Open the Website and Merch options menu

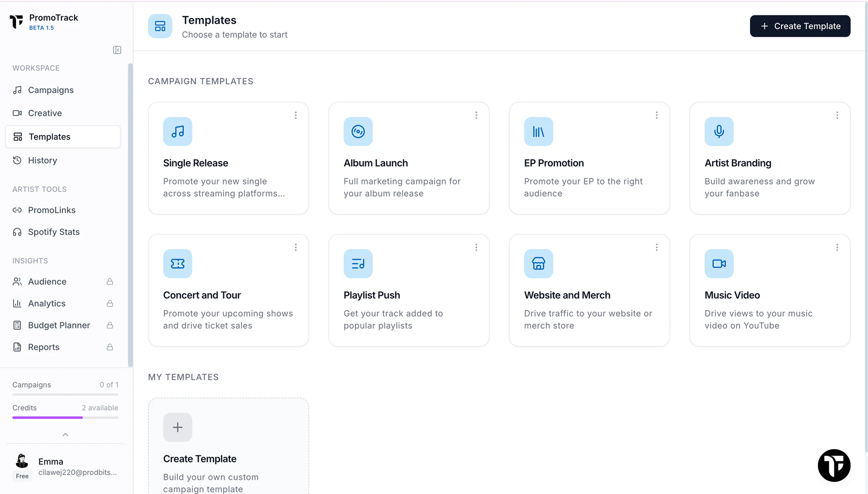pyautogui.click(x=657, y=247)
